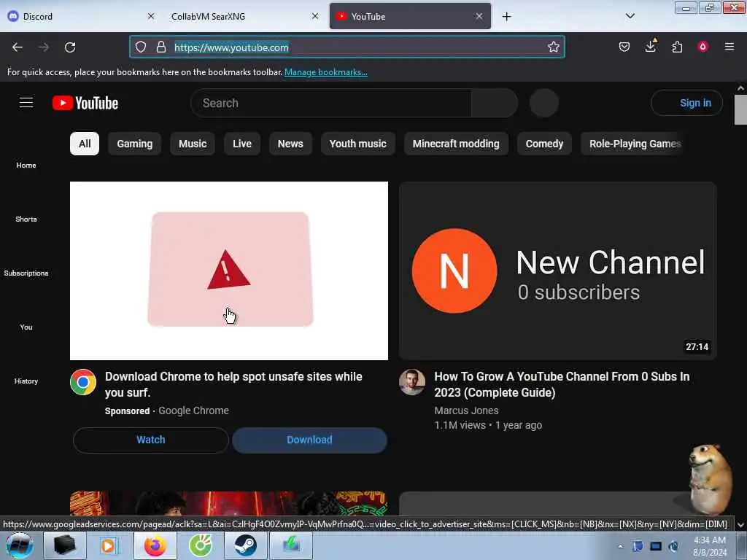Click the YouTube logo
The height and width of the screenshot is (560, 747).
coord(85,103)
